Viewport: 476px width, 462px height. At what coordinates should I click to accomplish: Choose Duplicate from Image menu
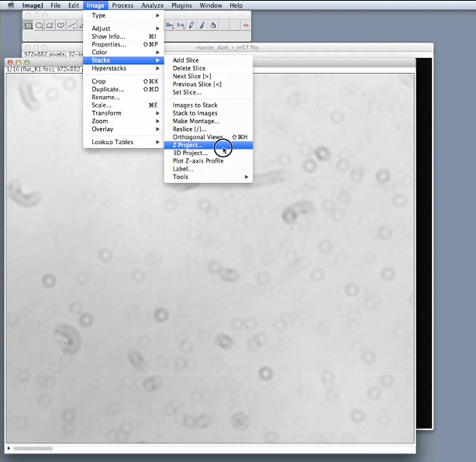(123, 89)
